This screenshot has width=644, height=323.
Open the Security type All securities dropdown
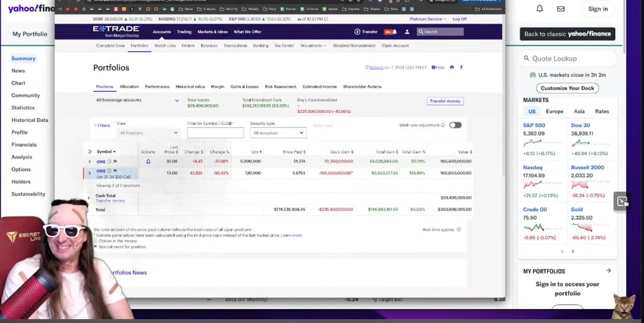click(278, 133)
